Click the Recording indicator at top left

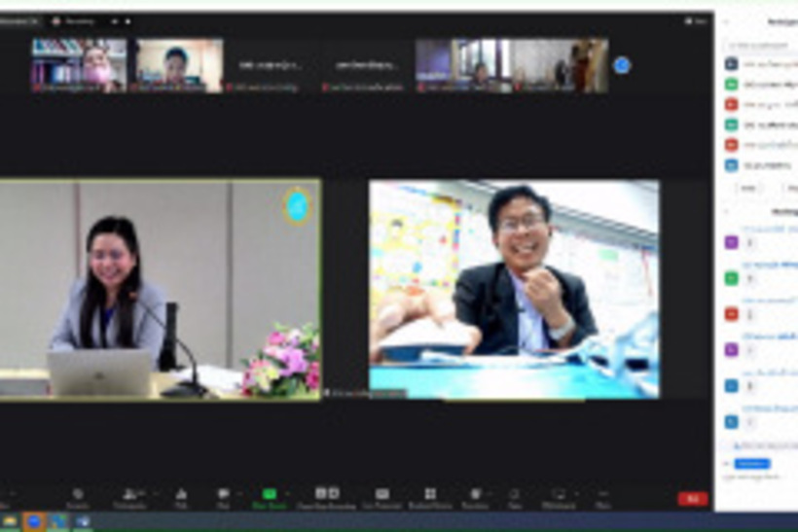[x=74, y=21]
